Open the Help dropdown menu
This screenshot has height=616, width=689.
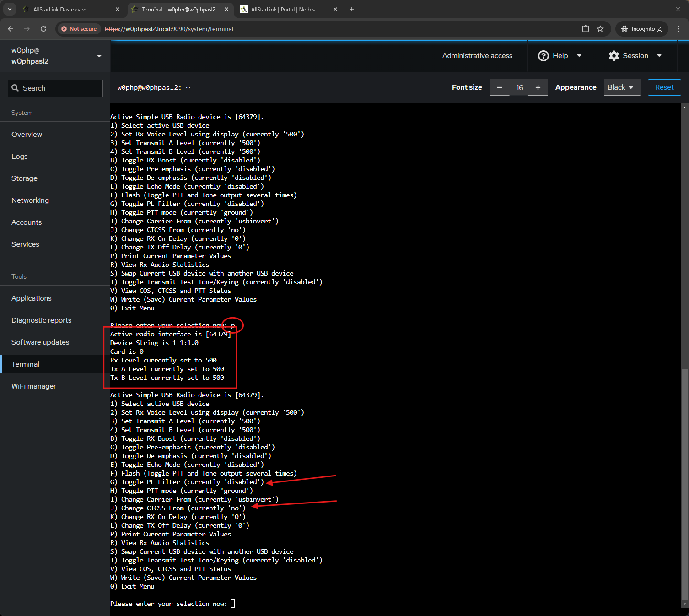tap(560, 56)
